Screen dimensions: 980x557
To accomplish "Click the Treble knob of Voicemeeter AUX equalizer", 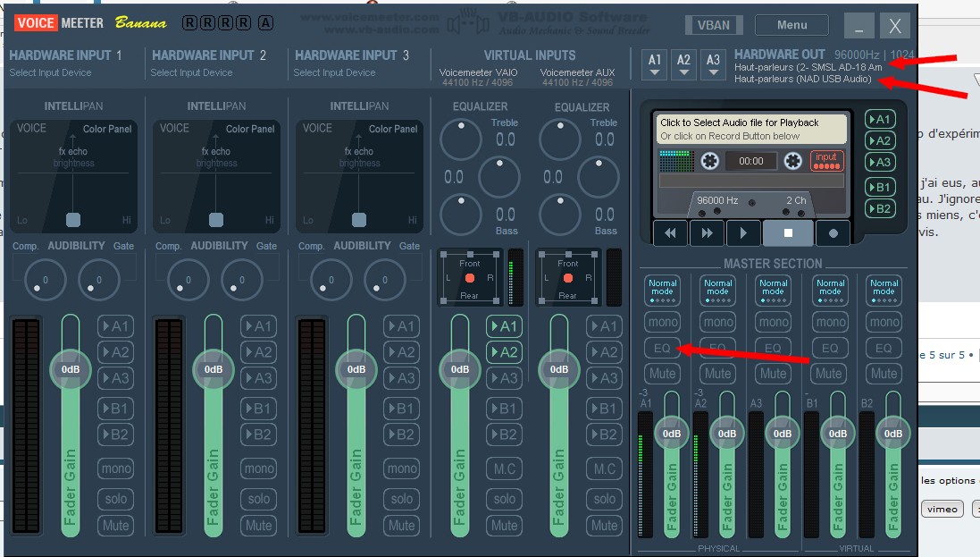I will tap(560, 139).
